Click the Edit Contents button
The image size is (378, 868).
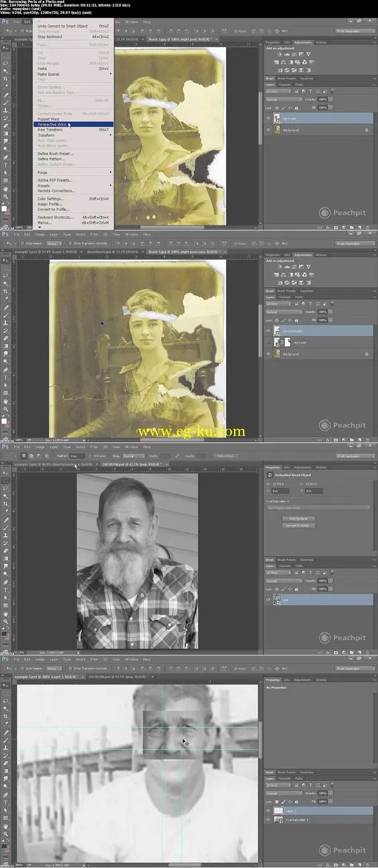298,519
